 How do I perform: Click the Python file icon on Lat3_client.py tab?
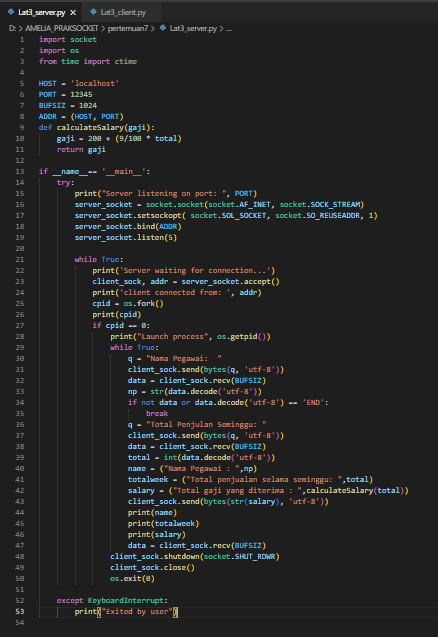[93, 12]
